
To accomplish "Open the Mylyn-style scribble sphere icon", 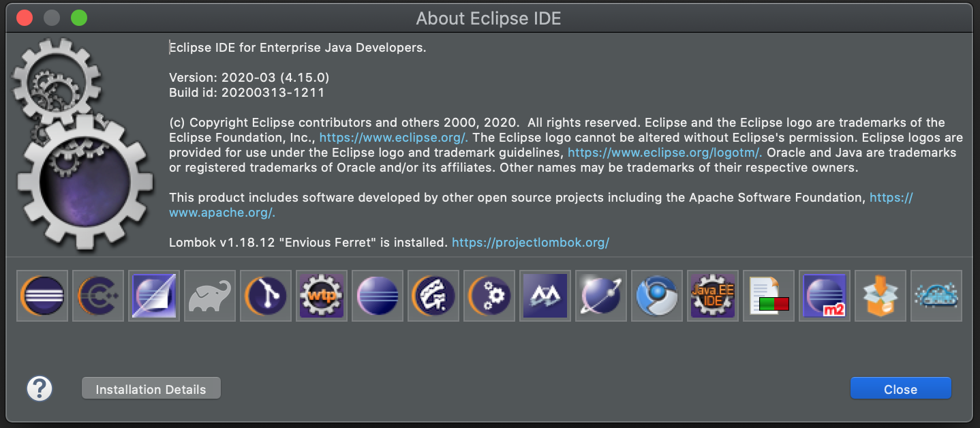I will click(433, 296).
